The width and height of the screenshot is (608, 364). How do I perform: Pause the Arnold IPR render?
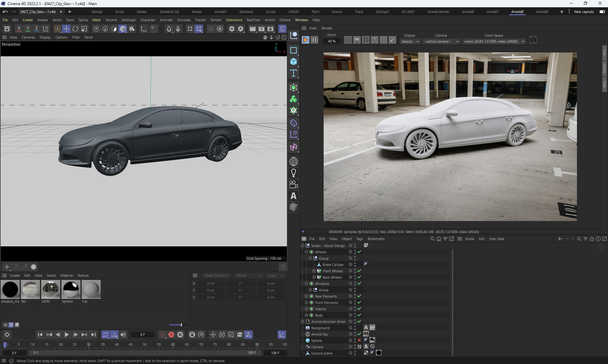314,40
